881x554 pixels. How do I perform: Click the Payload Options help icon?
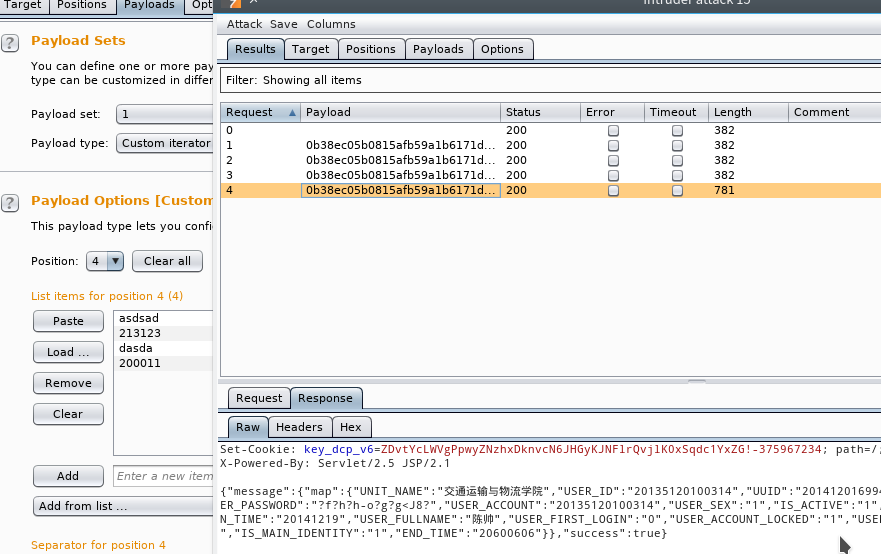(10, 203)
